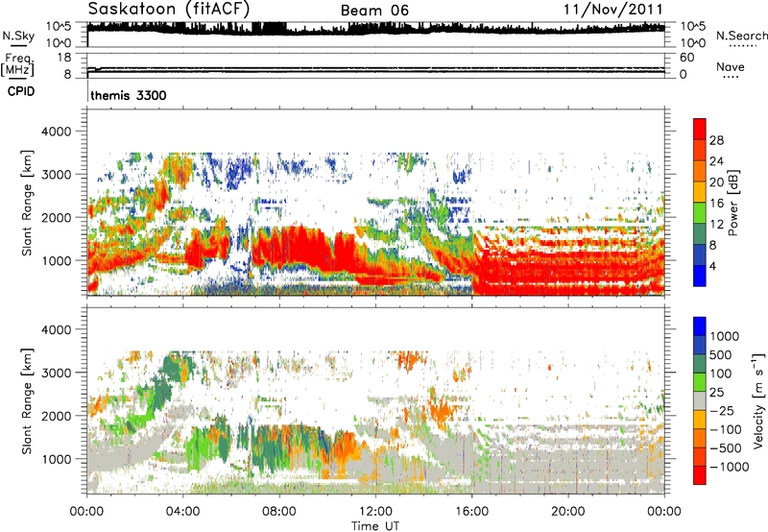Click the 'Beam 06' label
The width and height of the screenshot is (768, 532).
(374, 11)
